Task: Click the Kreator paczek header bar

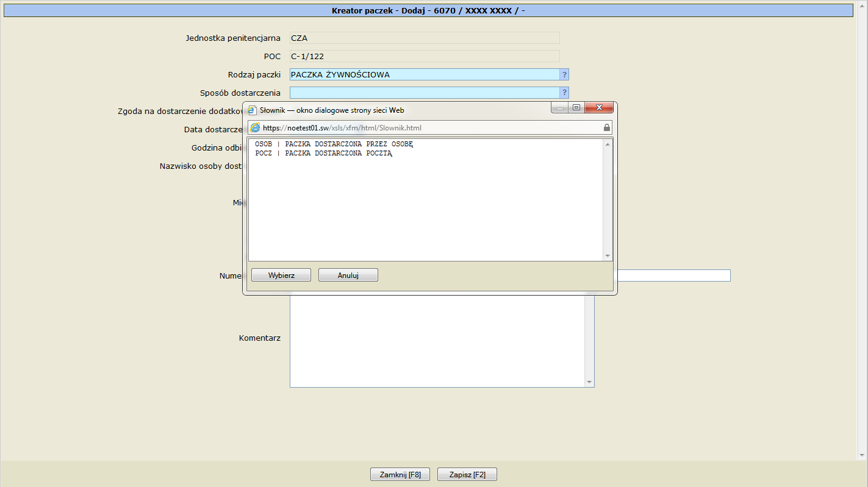Action: [x=428, y=10]
